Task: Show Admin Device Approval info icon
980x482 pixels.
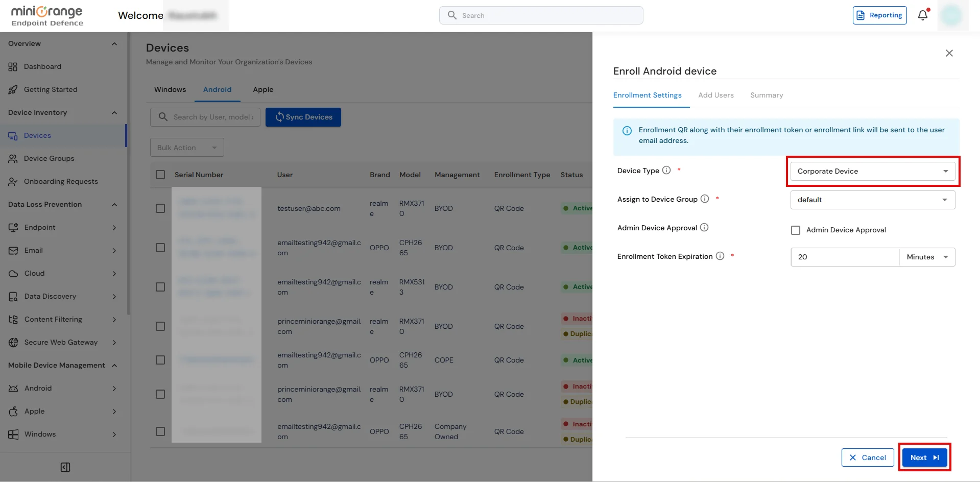Action: (x=704, y=227)
